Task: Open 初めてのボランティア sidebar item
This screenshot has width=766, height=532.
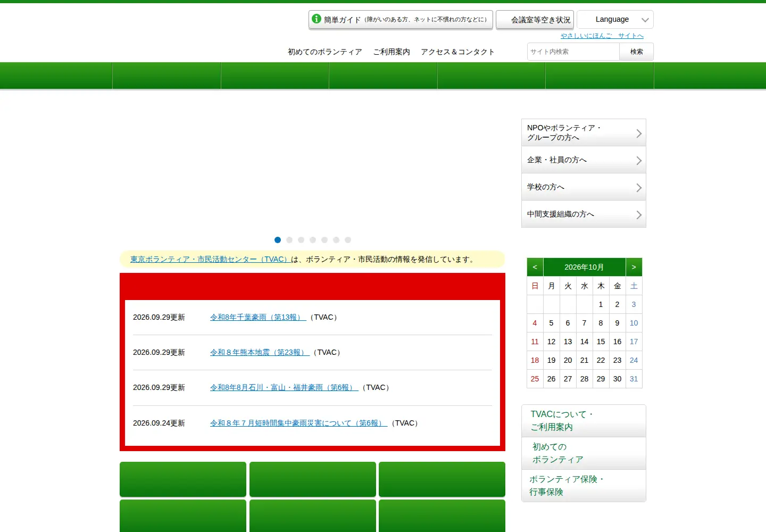Action: coord(584,453)
